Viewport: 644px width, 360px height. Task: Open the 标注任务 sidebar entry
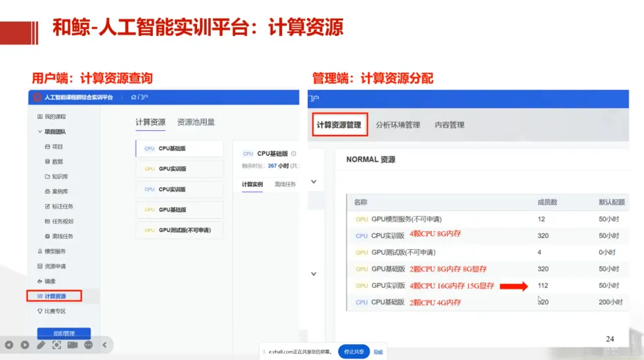click(59, 206)
